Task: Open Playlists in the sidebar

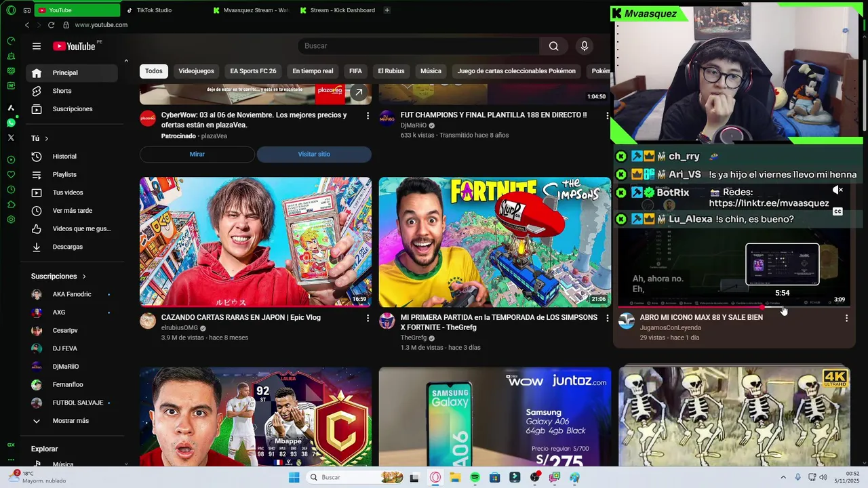Action: [x=71, y=175]
